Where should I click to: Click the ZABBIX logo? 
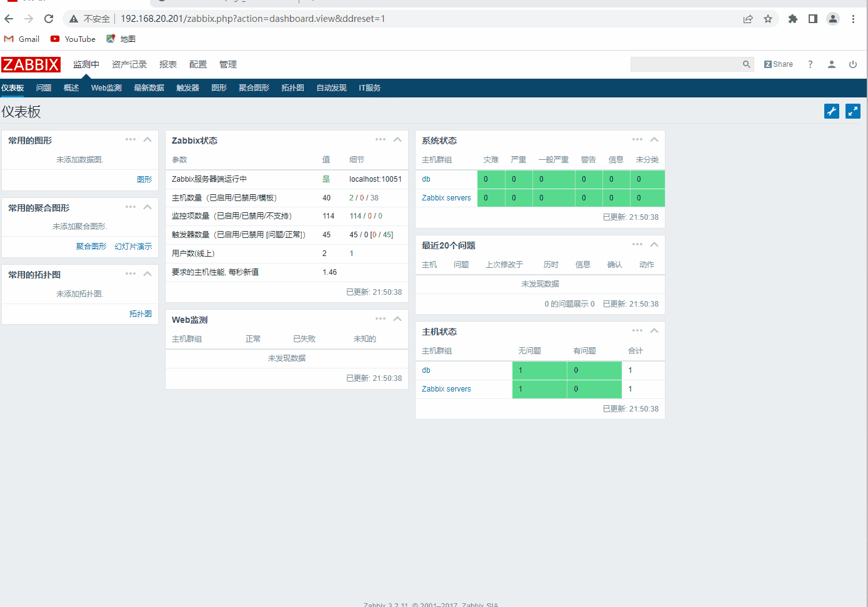pyautogui.click(x=31, y=64)
